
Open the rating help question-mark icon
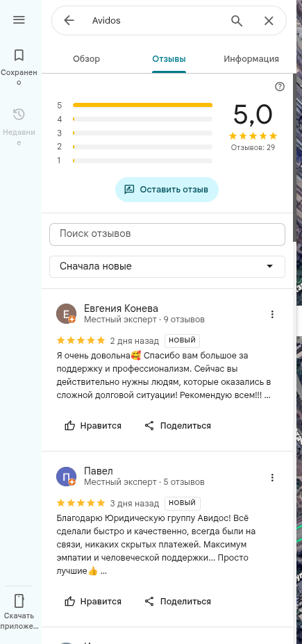click(x=280, y=87)
